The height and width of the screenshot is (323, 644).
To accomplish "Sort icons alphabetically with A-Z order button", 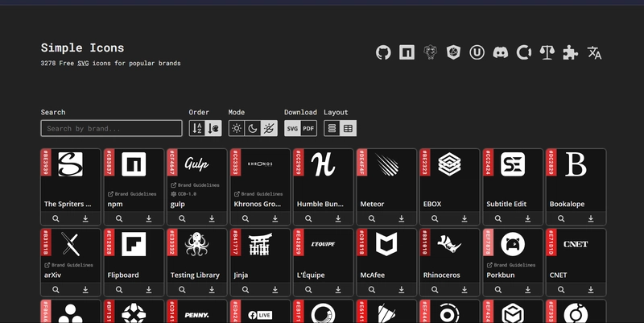I will click(197, 128).
